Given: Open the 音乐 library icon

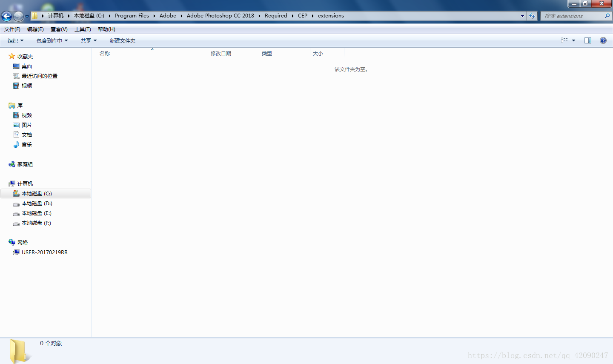Looking at the screenshot, I should pos(16,144).
